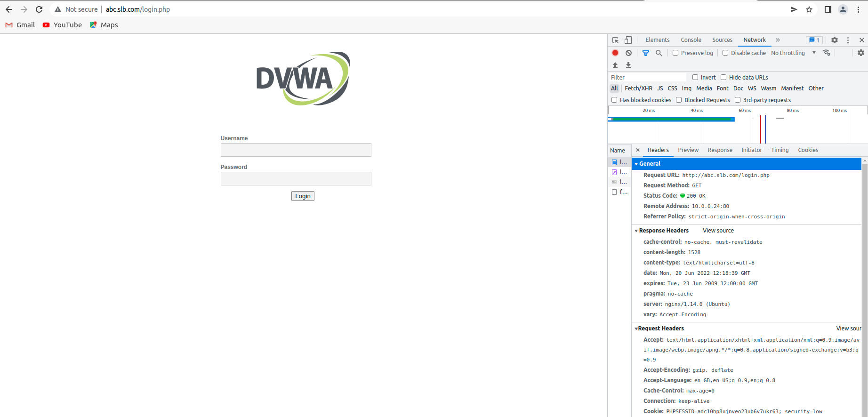
Task: Close the request details pane
Action: [x=638, y=150]
